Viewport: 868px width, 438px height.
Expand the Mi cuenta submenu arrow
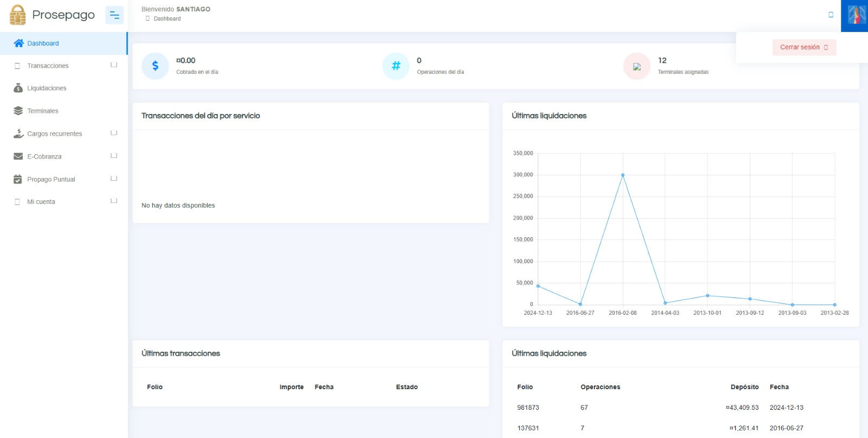[114, 201]
